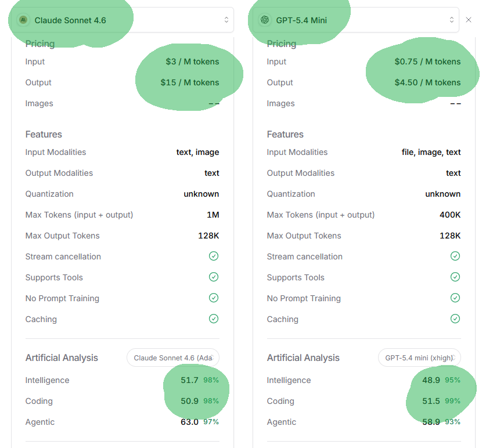Image resolution: width=493 pixels, height=448 pixels.
Task: Click the up-down chevron in Claude Sonnet selector
Action: point(226,20)
